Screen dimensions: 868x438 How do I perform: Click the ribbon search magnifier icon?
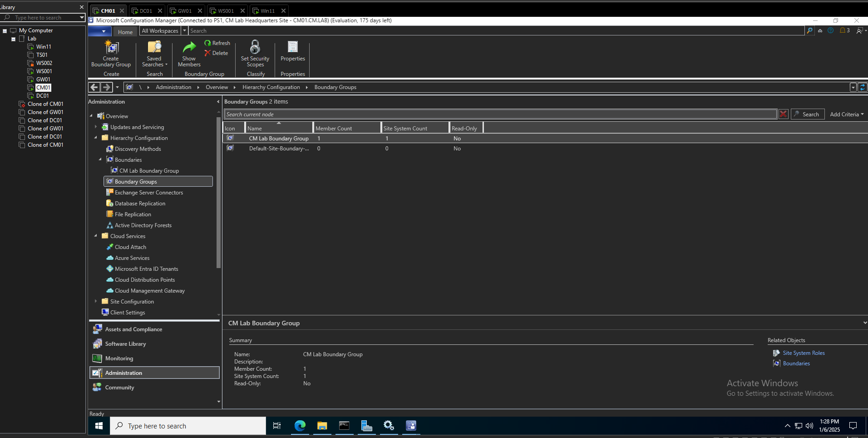pos(810,30)
